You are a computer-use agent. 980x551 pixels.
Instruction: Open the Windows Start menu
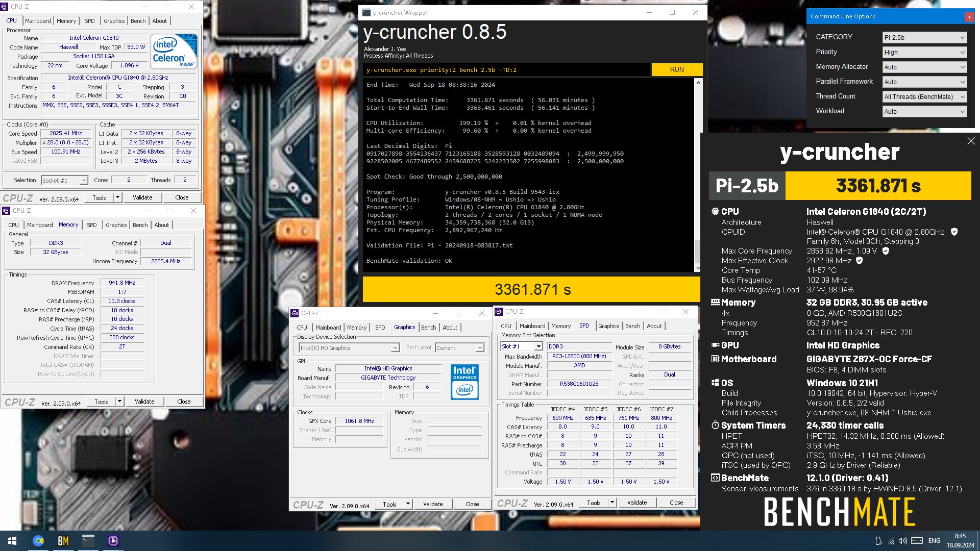coord(12,541)
